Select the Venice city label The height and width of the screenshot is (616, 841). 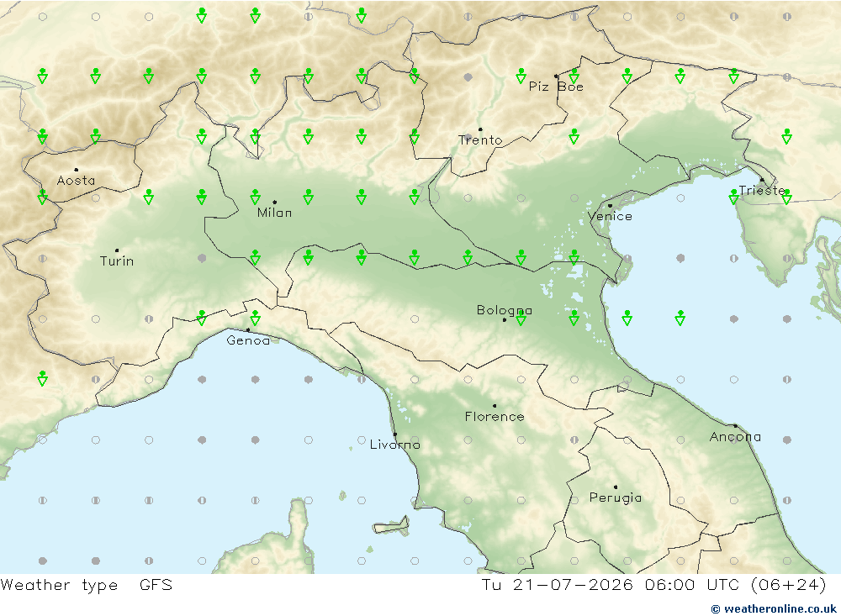pos(610,217)
